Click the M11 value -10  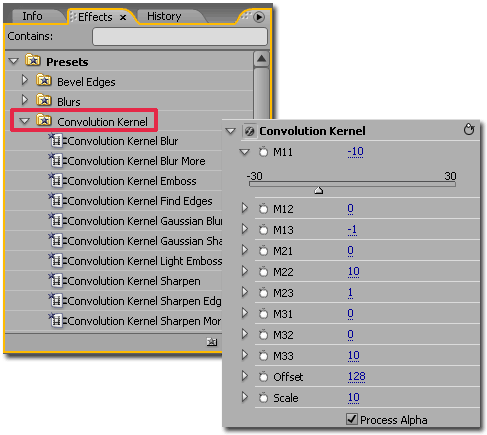pyautogui.click(x=355, y=152)
